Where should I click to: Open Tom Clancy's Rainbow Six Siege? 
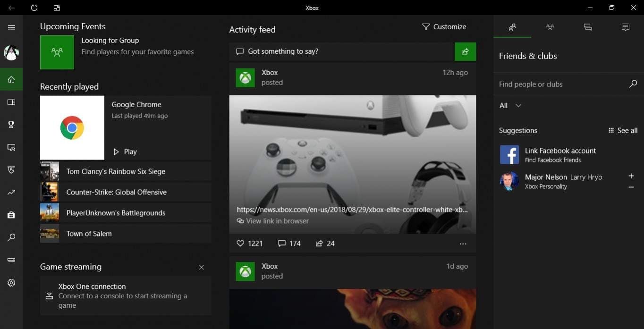[126, 171]
